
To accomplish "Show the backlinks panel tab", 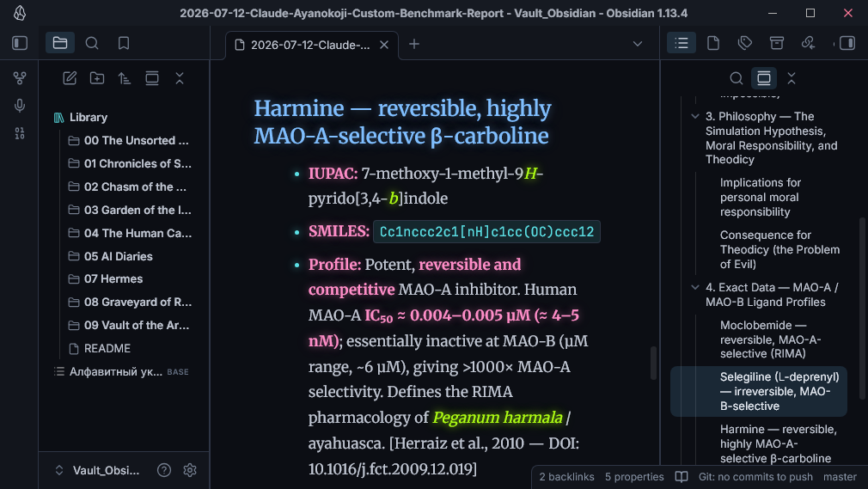I will click(x=808, y=43).
